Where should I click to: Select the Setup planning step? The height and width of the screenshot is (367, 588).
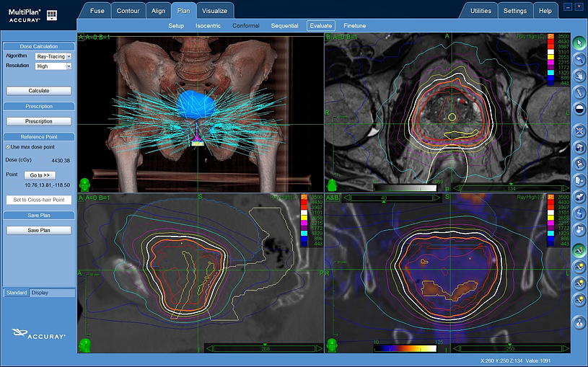pyautogui.click(x=176, y=25)
